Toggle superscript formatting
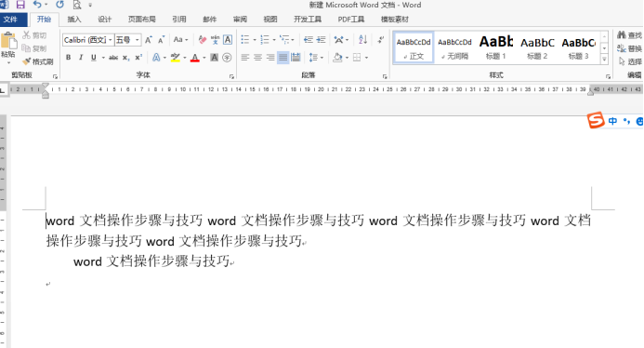Screen dimensions: 644x348 click(x=138, y=58)
